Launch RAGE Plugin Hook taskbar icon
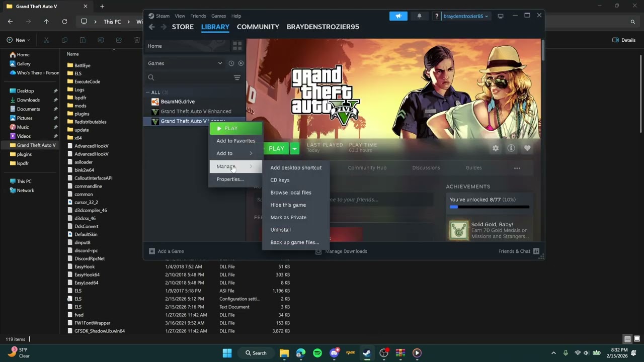This screenshot has width=644, height=362. point(351,353)
